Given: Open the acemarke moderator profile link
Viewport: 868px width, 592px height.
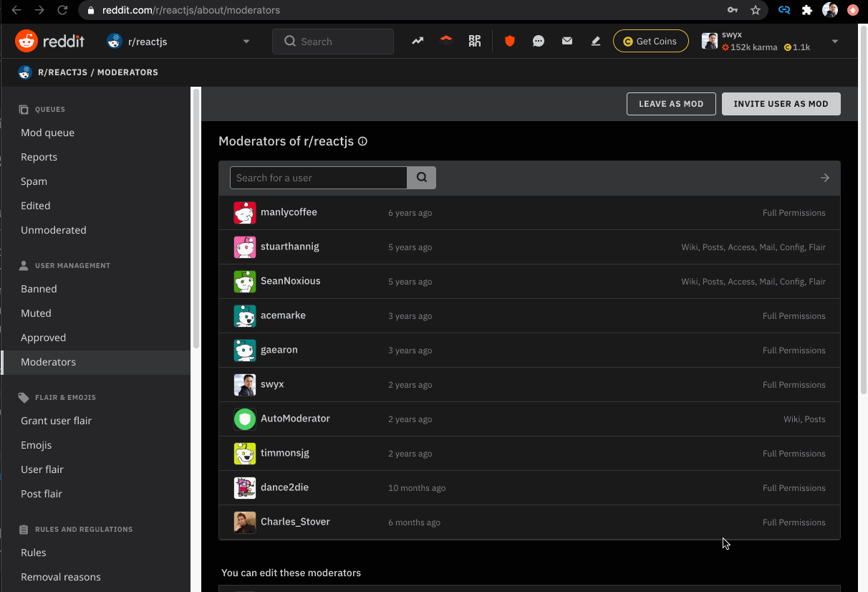Looking at the screenshot, I should point(283,315).
